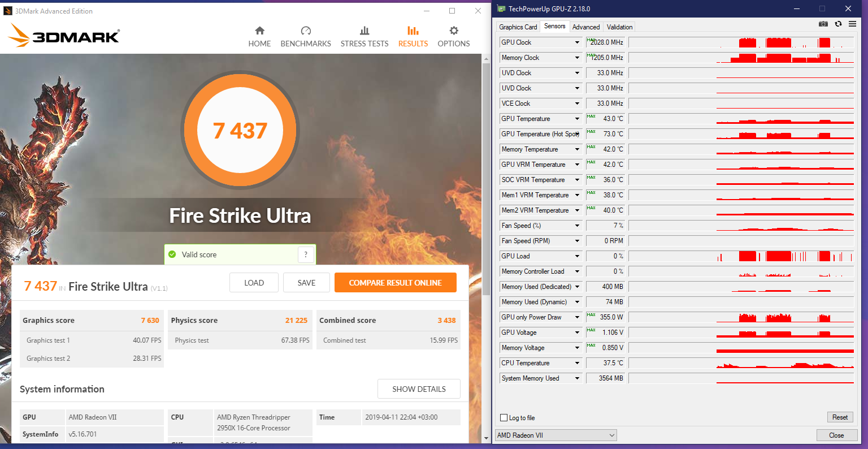Click the GPU-Z title bar app icon
This screenshot has width=868, height=449.
(x=501, y=8)
